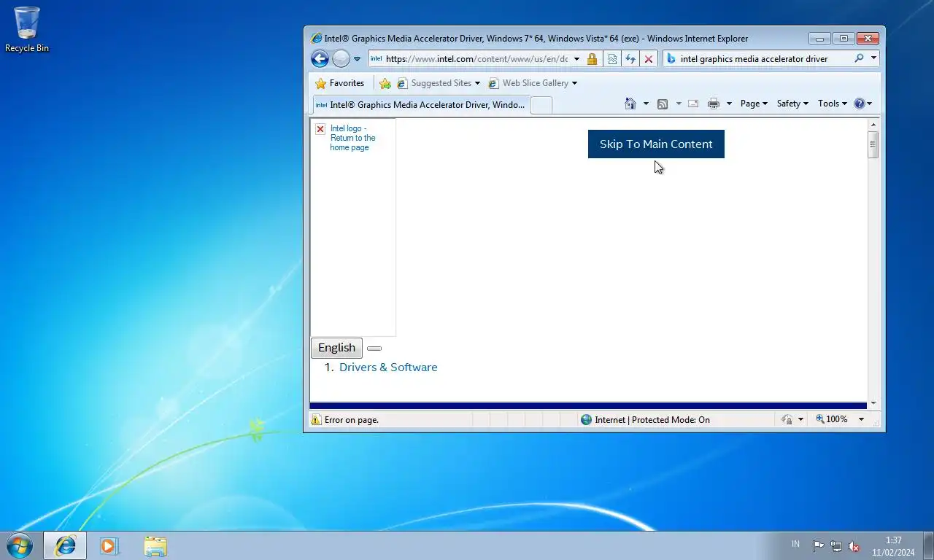This screenshot has width=934, height=560.
Task: Launch Windows Media Player from taskbar
Action: [109, 545]
